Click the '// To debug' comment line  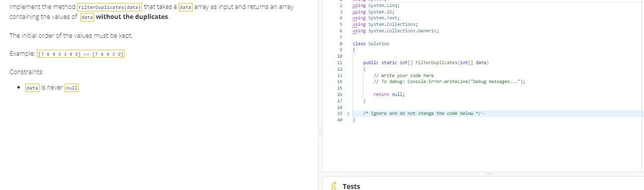point(449,82)
